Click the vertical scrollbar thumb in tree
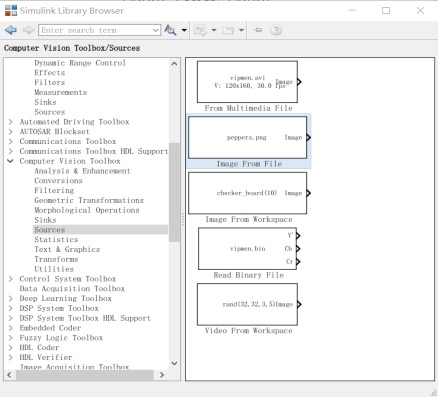 [174, 192]
